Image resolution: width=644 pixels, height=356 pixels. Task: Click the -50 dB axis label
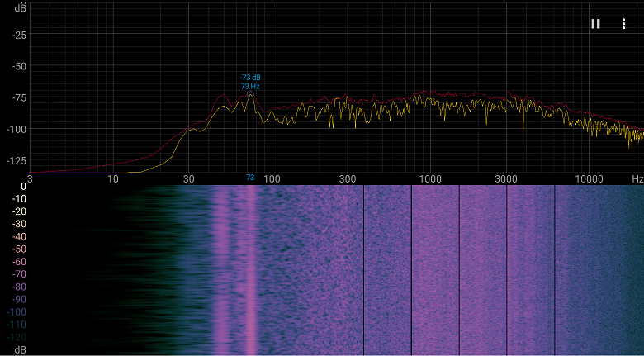(19, 66)
